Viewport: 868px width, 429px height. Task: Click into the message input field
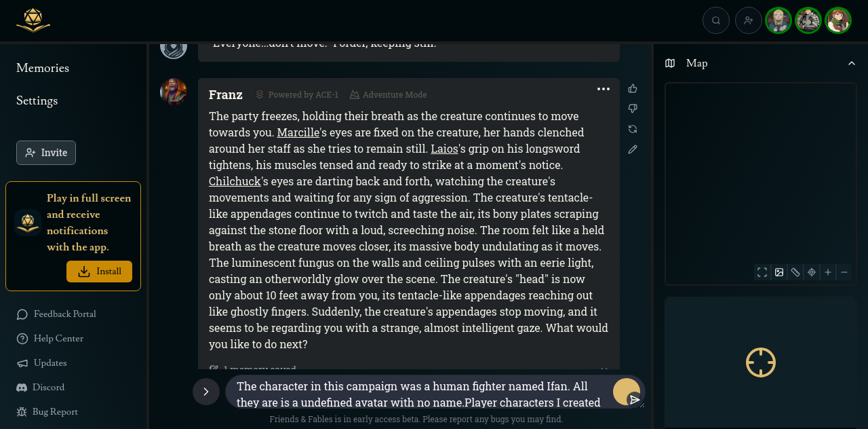(420, 392)
